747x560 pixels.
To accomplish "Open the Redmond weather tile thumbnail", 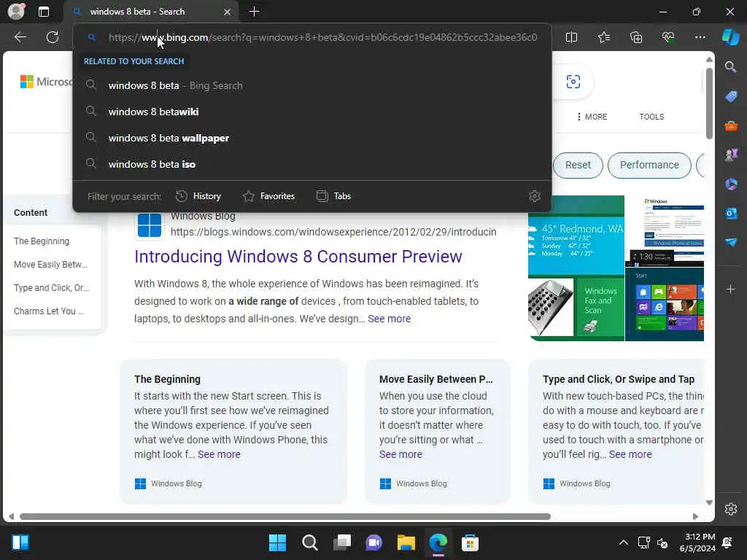I will 576,236.
